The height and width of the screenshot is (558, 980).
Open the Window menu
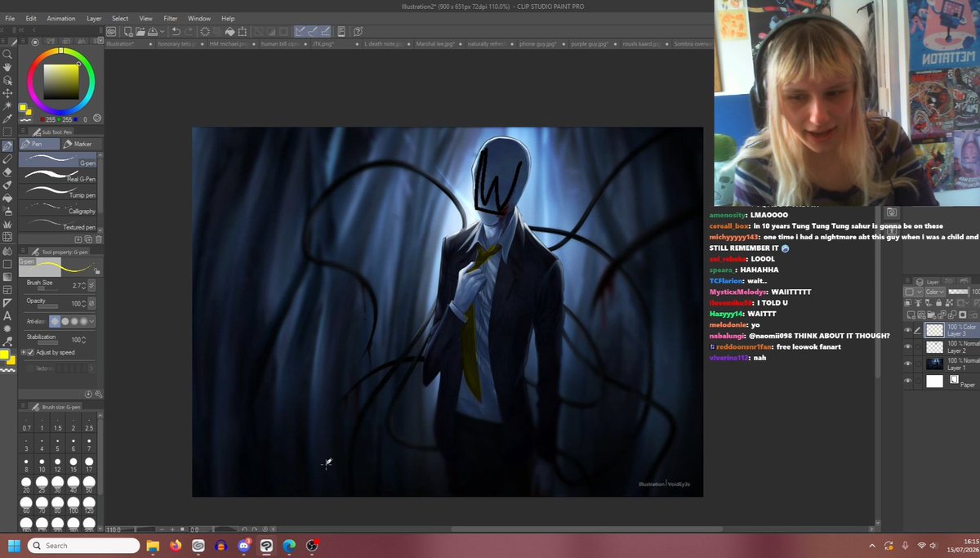point(199,18)
